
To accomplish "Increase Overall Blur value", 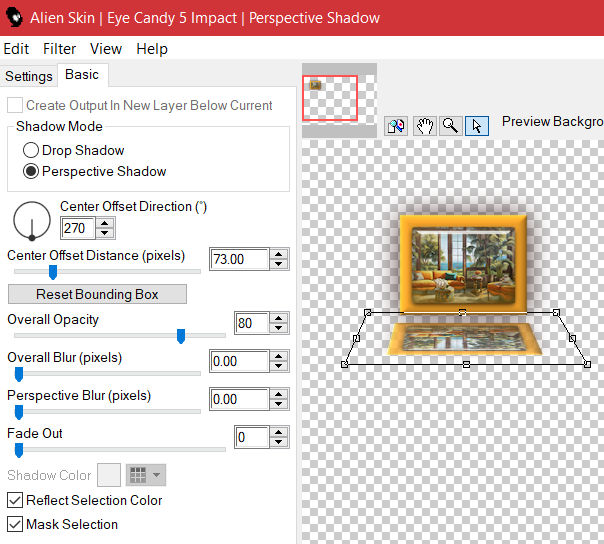I will point(279,356).
